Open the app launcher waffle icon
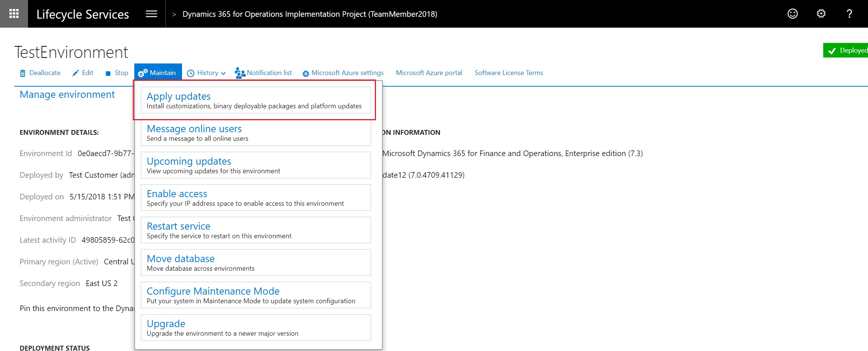Screen dimensions: 868x351 pos(14,13)
